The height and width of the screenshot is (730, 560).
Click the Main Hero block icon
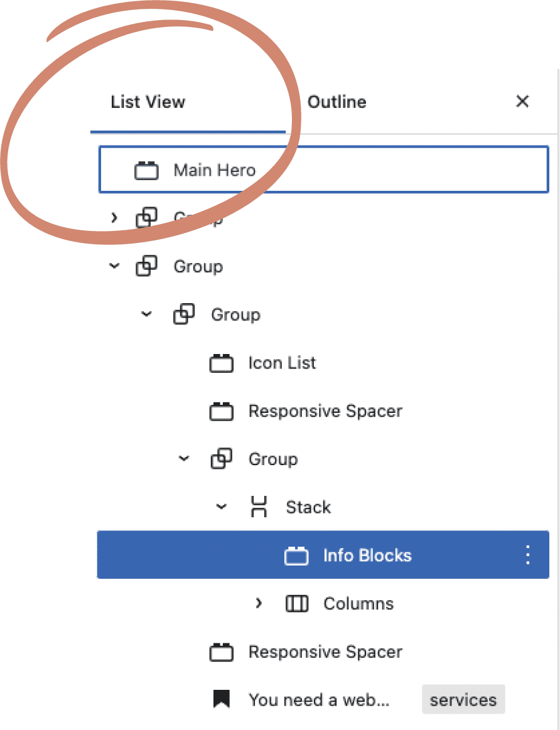tap(146, 170)
